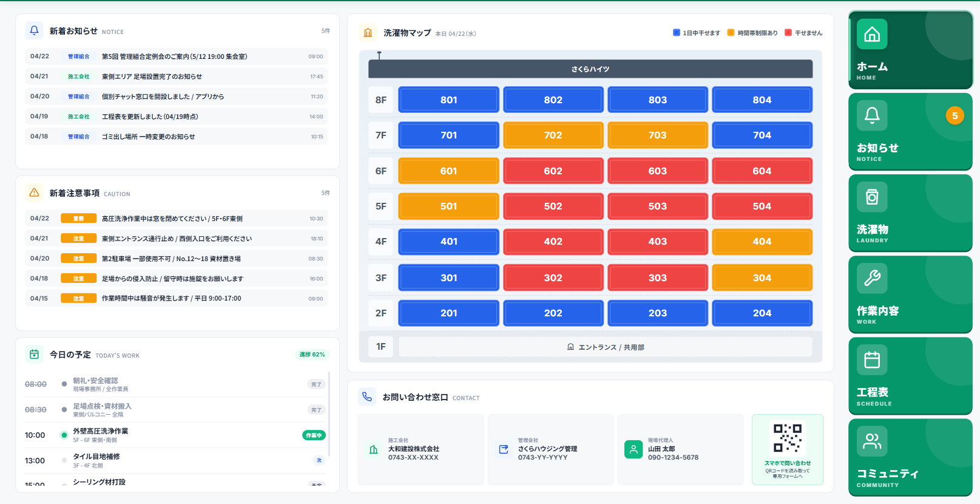Viewport: 980px width, 504px height.
Task: Click the 施工会社 tag on 04/21 notice
Action: 79,77
